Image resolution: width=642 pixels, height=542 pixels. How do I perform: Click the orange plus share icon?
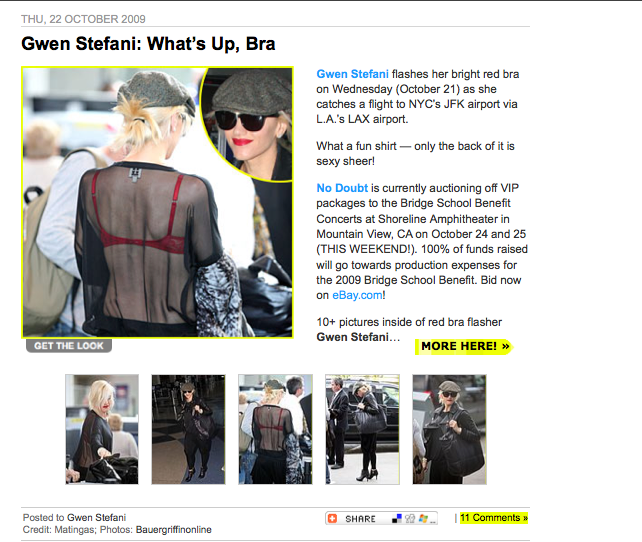332,518
